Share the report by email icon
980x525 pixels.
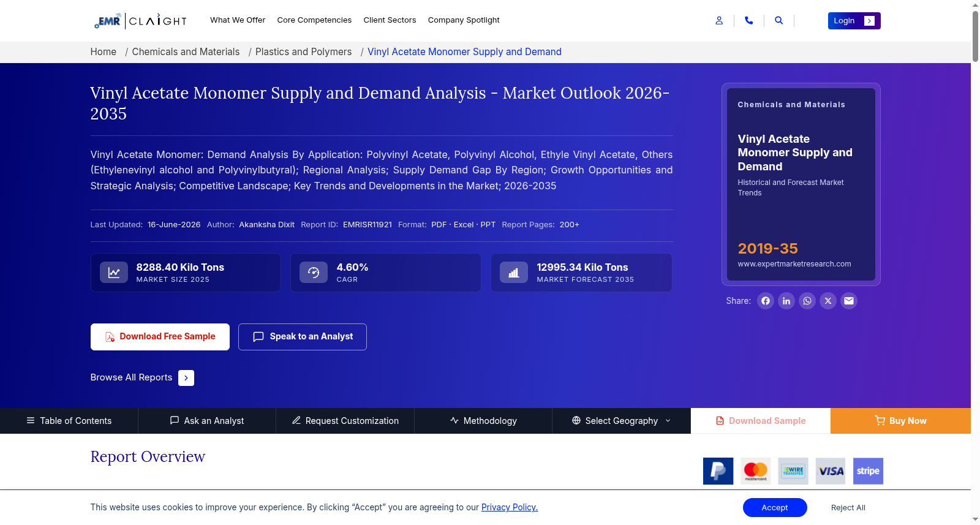(849, 301)
